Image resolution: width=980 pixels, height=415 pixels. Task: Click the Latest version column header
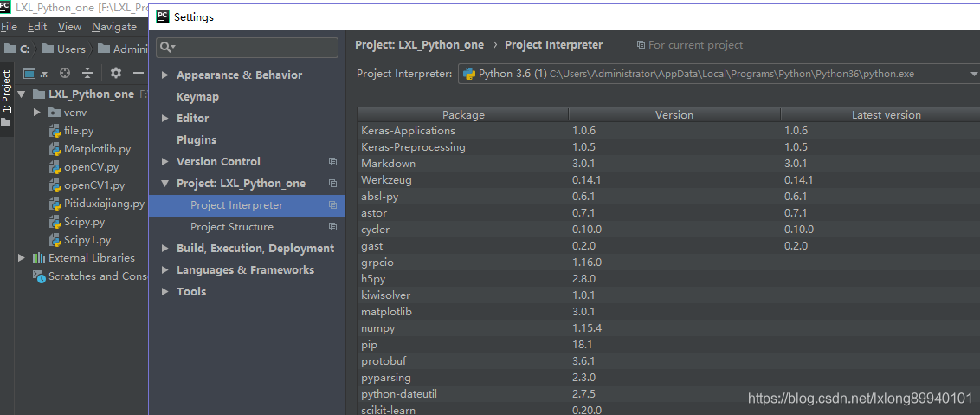click(880, 114)
